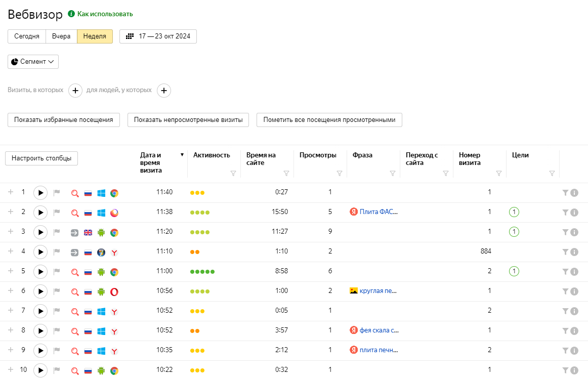Play the recording of the first visit

tap(40, 193)
